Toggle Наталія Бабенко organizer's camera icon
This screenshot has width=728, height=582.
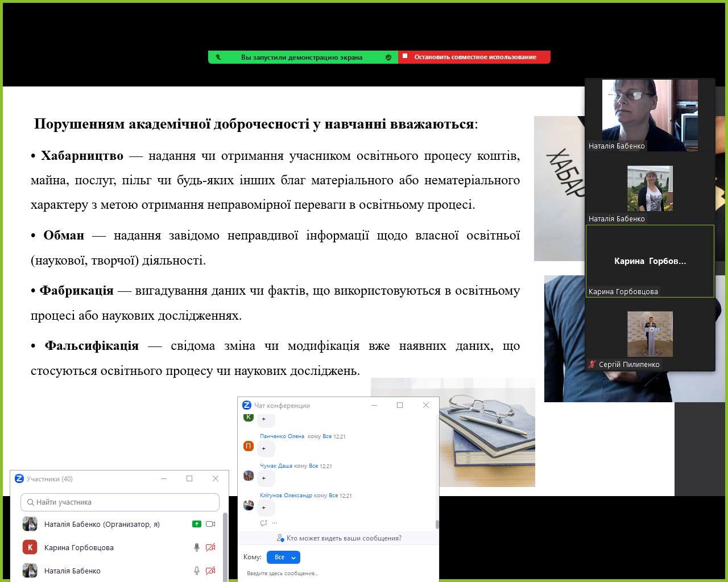[210, 524]
